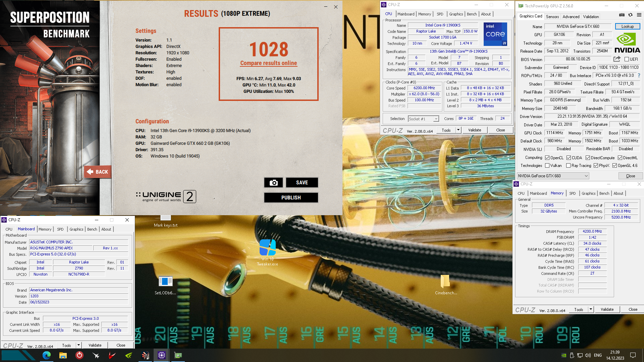Open the Validation tab in GPU-Z
This screenshot has height=362, width=644.
(591, 16)
